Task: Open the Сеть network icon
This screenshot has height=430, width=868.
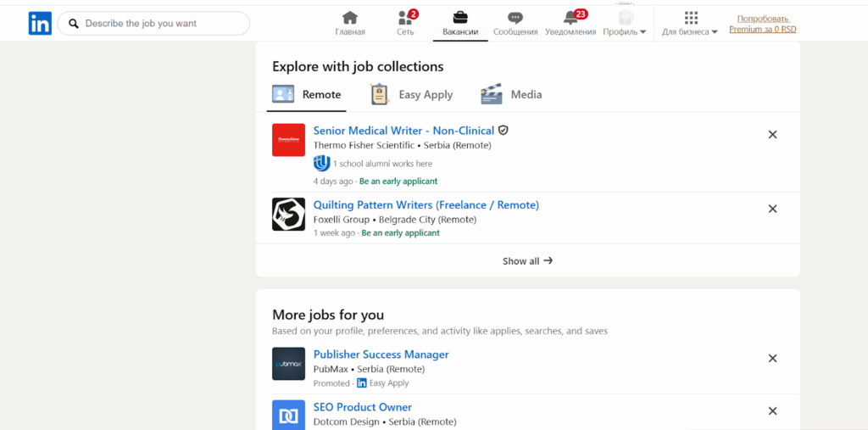Action: point(405,19)
